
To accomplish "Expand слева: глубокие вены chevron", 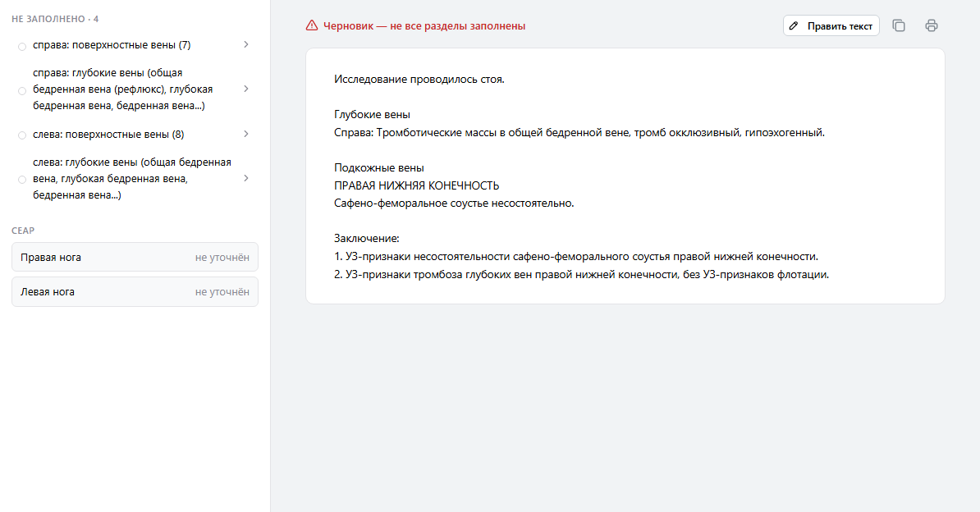I will click(246, 178).
